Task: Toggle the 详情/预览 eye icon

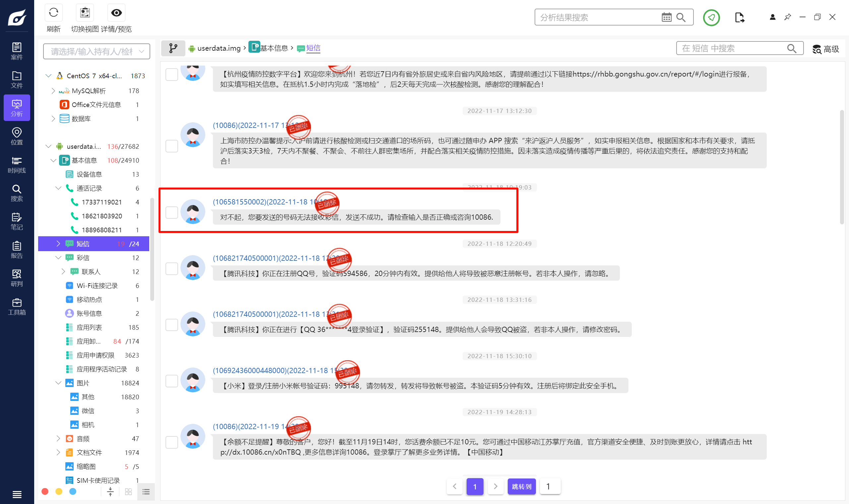Action: coord(116,13)
